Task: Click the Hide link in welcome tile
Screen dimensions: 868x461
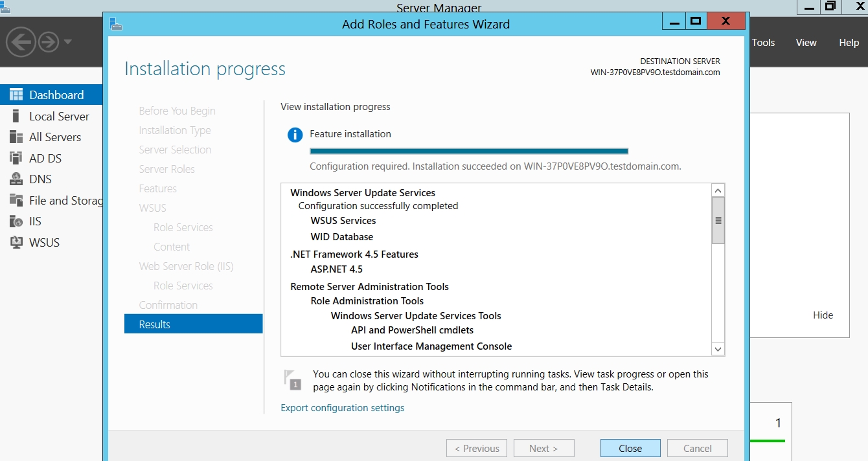Action: pos(823,315)
